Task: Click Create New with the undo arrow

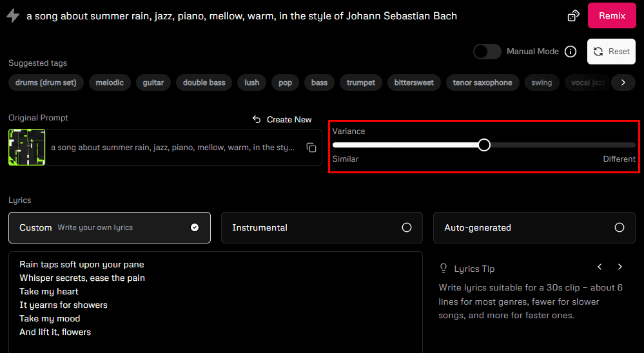Action: (x=282, y=119)
